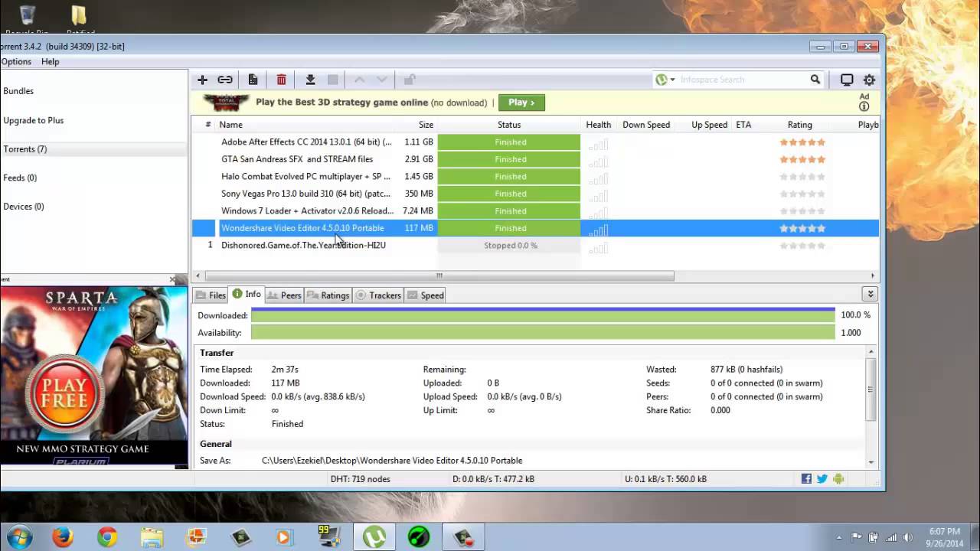Select Devices (0) in sidebar
This screenshot has width=980, height=551.
(x=24, y=207)
